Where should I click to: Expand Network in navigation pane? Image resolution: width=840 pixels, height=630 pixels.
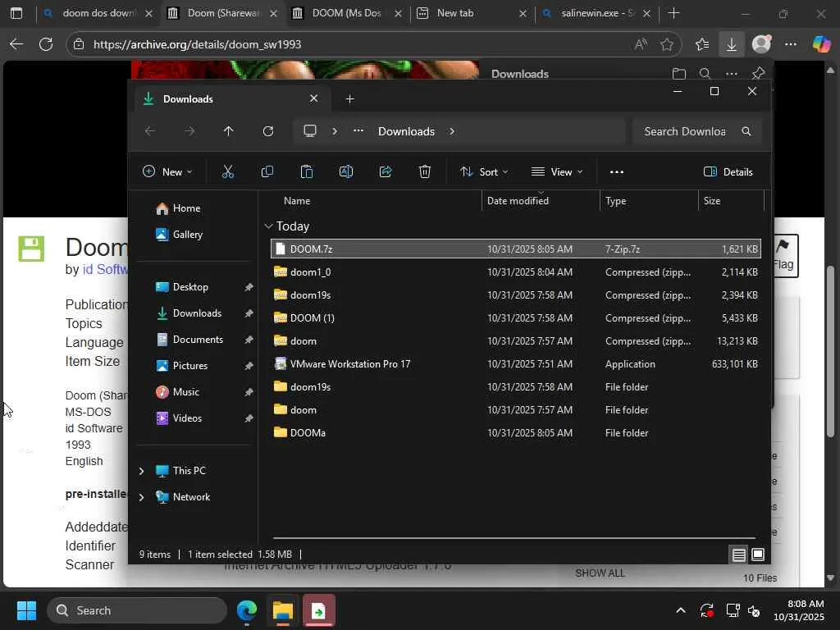pos(141,497)
